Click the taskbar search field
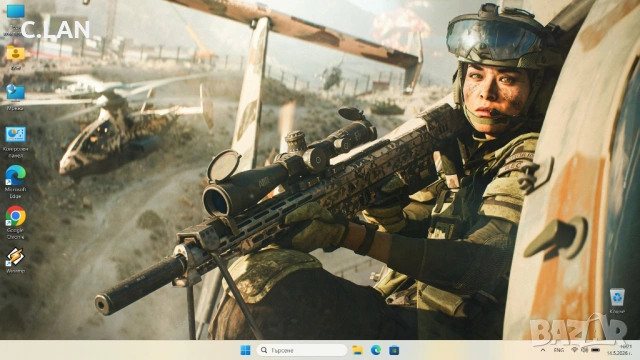640x360 pixels. (x=302, y=350)
